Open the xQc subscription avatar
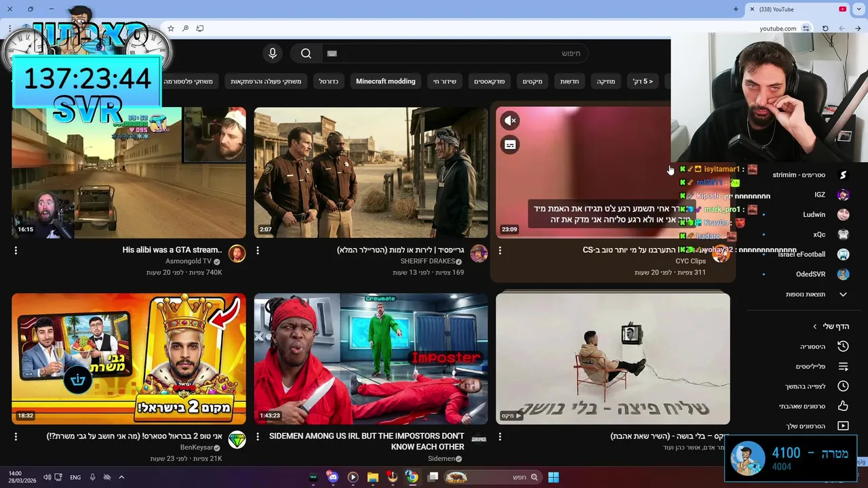 tap(843, 235)
